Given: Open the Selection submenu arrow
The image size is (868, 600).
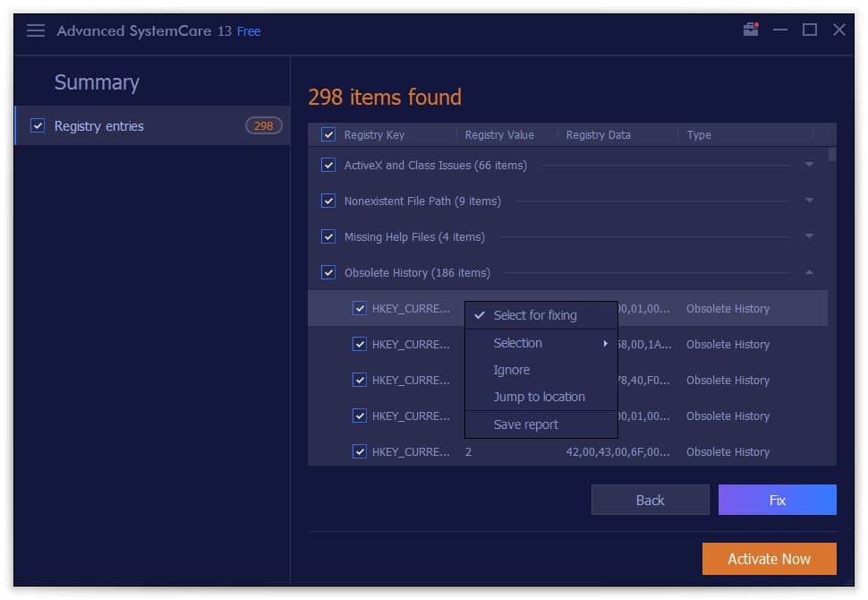Looking at the screenshot, I should tap(606, 344).
